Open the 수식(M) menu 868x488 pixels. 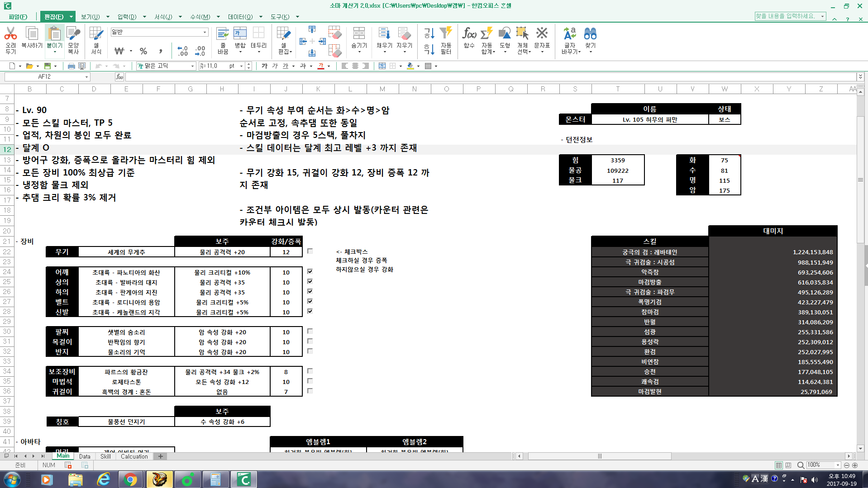pos(200,17)
